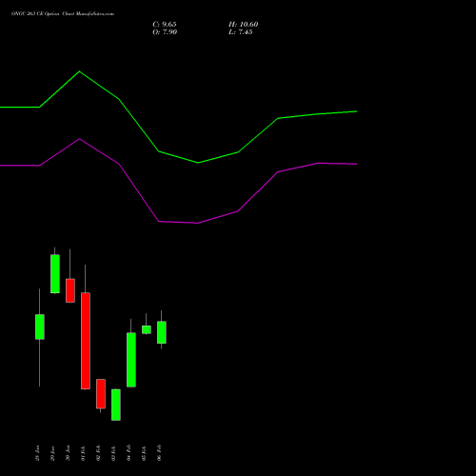Image resolution: width=476 pixels, height=476 pixels.
Task: Click the '06 Feb' date axis label
Action: pyautogui.click(x=159, y=453)
